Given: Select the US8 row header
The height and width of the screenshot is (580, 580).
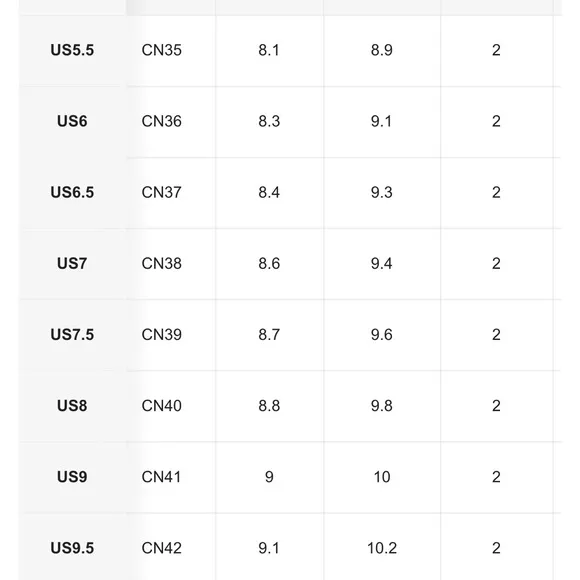Looking at the screenshot, I should pyautogui.click(x=72, y=406).
